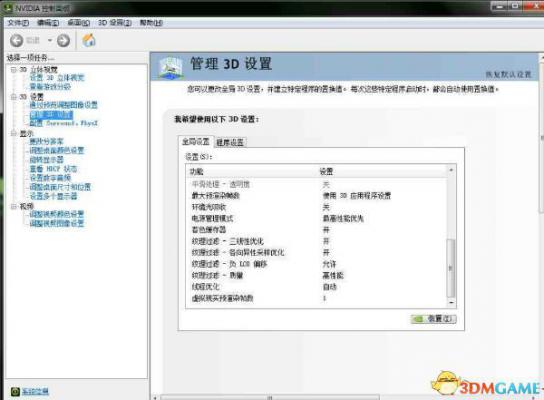Click the Back navigation arrow icon

[x=16, y=41]
